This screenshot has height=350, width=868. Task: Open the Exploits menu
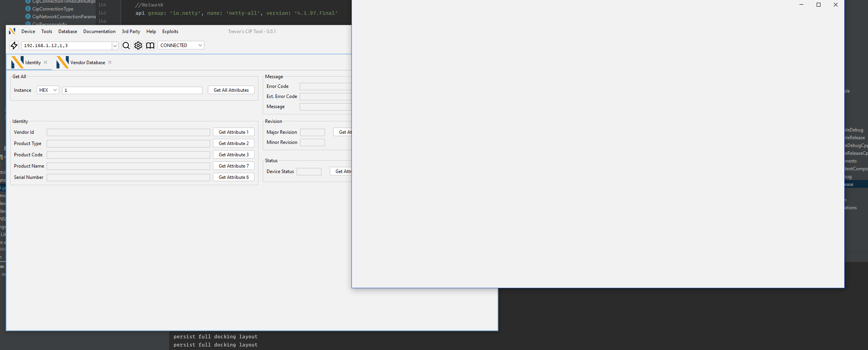170,31
